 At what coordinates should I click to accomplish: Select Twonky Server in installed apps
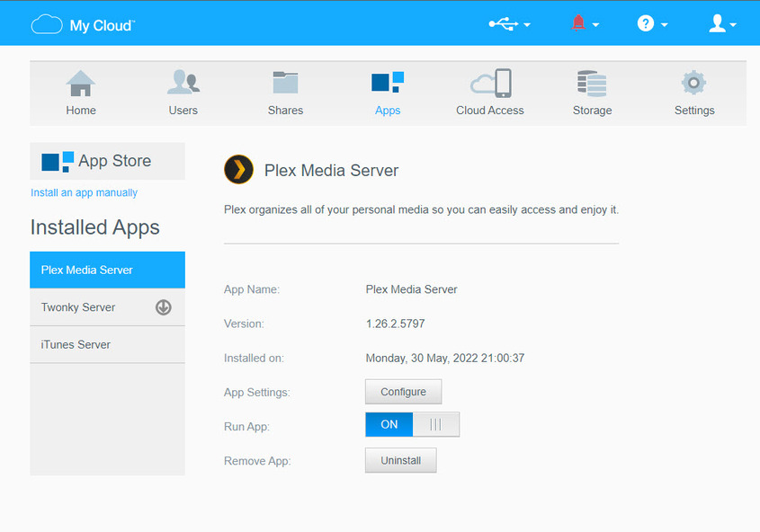click(x=108, y=307)
